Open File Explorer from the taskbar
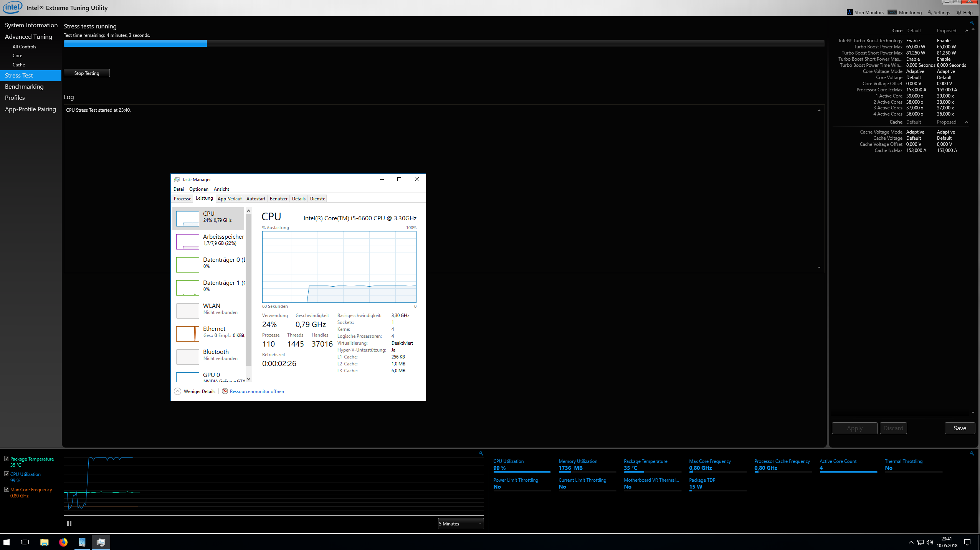Screen dimensions: 980x550 tap(45, 542)
